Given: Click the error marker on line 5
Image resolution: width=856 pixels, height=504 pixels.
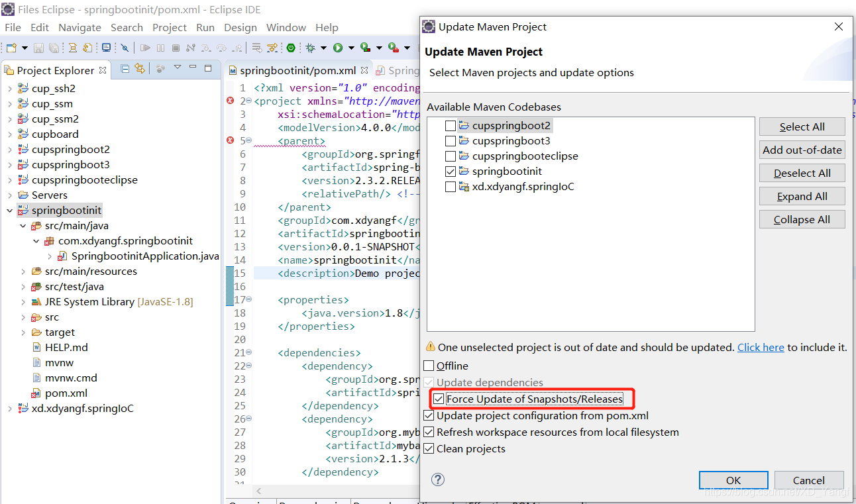Looking at the screenshot, I should coord(231,140).
